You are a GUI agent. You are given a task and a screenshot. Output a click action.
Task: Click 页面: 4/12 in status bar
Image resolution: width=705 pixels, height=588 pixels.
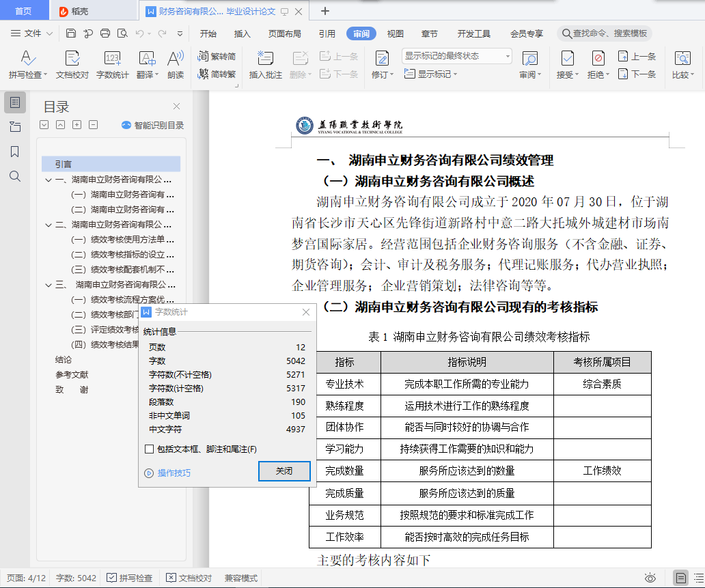click(x=26, y=578)
